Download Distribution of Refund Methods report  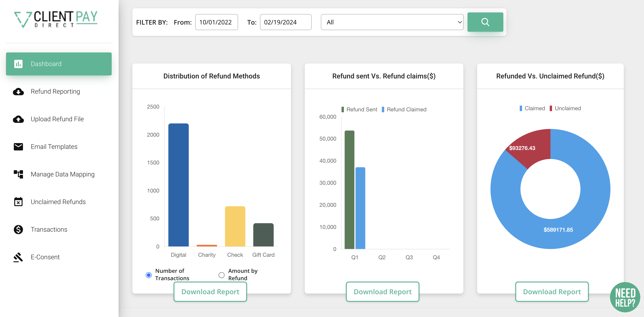(x=210, y=292)
